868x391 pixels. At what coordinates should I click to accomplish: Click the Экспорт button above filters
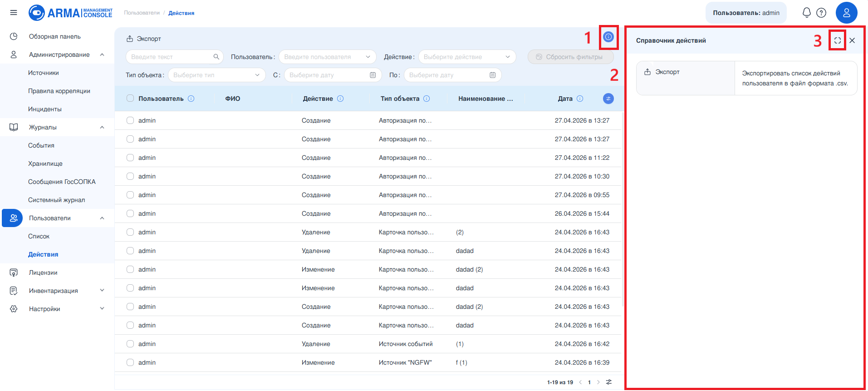click(x=144, y=39)
